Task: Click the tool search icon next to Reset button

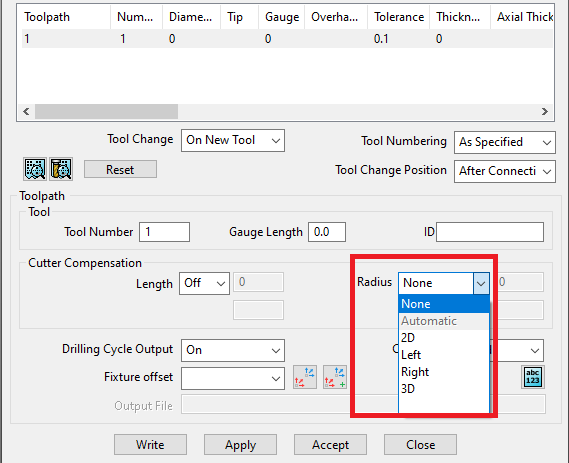Action: [61, 169]
